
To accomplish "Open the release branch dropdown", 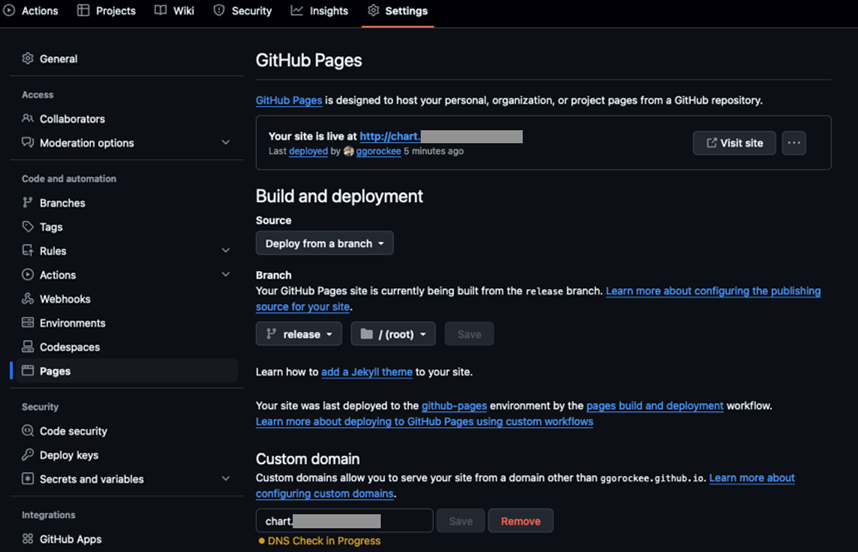I will click(x=299, y=334).
